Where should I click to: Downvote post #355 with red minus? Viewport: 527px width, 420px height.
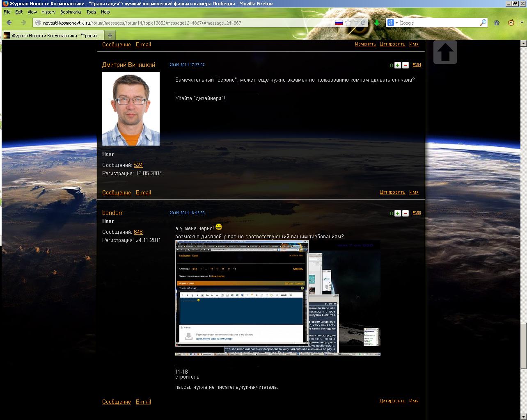click(x=405, y=213)
